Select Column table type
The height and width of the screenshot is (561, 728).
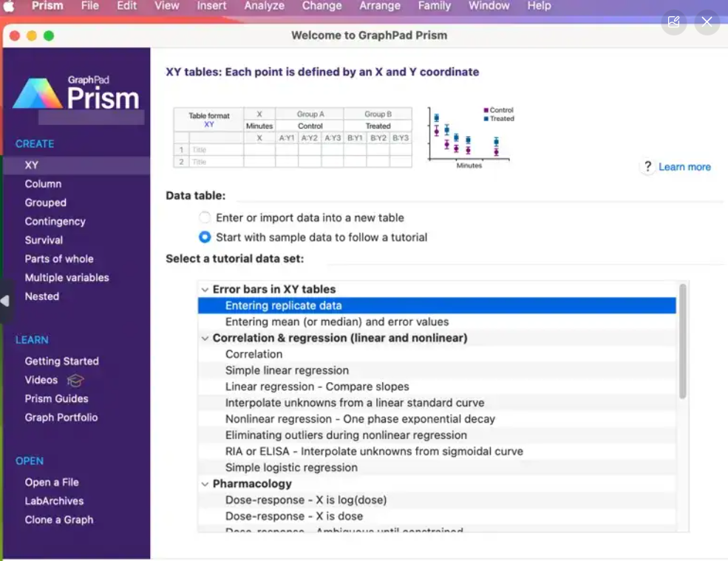pyautogui.click(x=43, y=184)
